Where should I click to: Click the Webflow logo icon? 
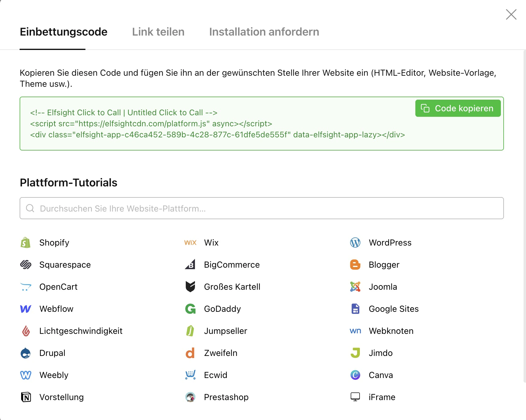tap(26, 309)
